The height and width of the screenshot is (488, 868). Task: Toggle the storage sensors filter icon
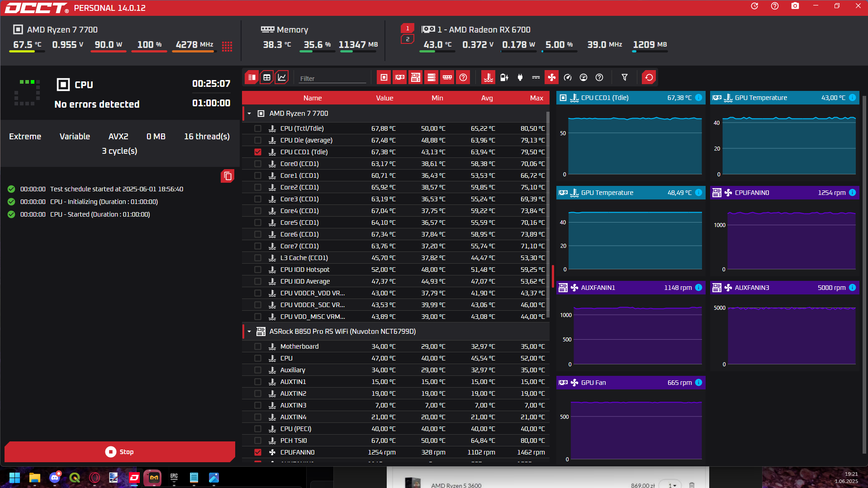(432, 77)
